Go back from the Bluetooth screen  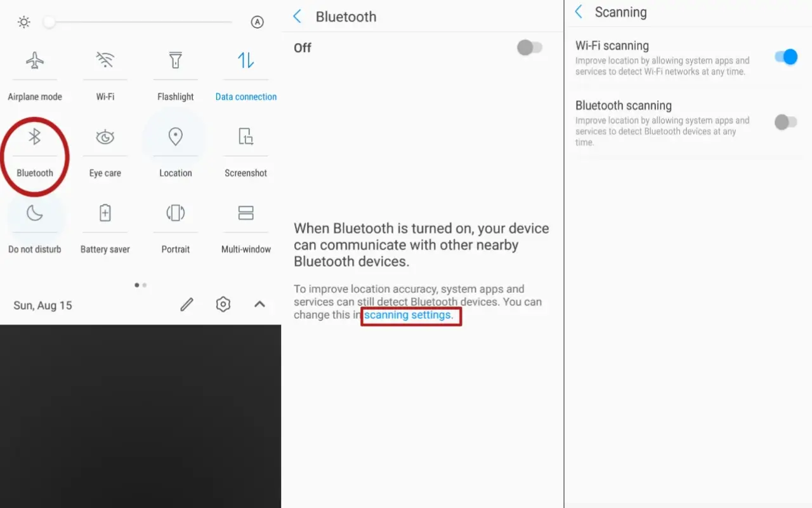pos(298,17)
